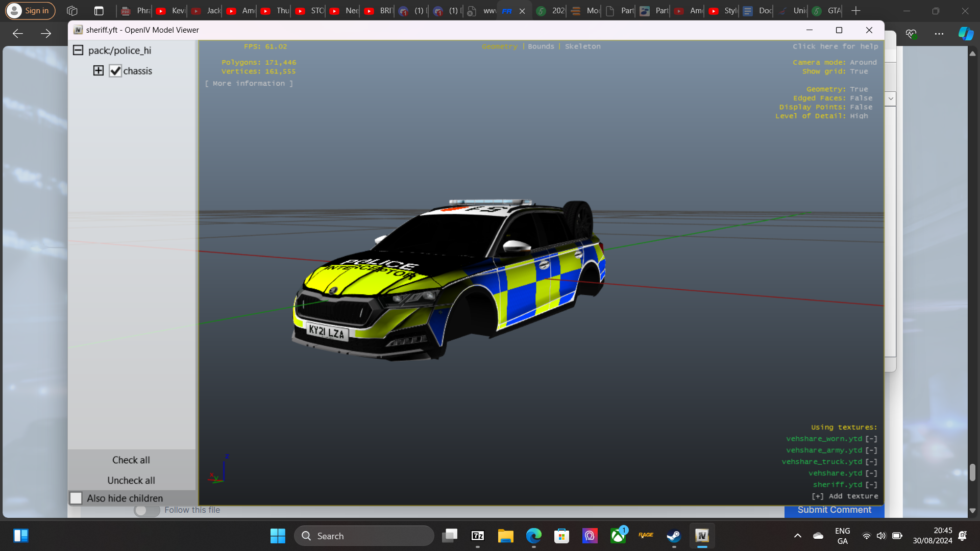This screenshot has width=980, height=551.
Task: Launch Steam from the taskbar
Action: (674, 536)
